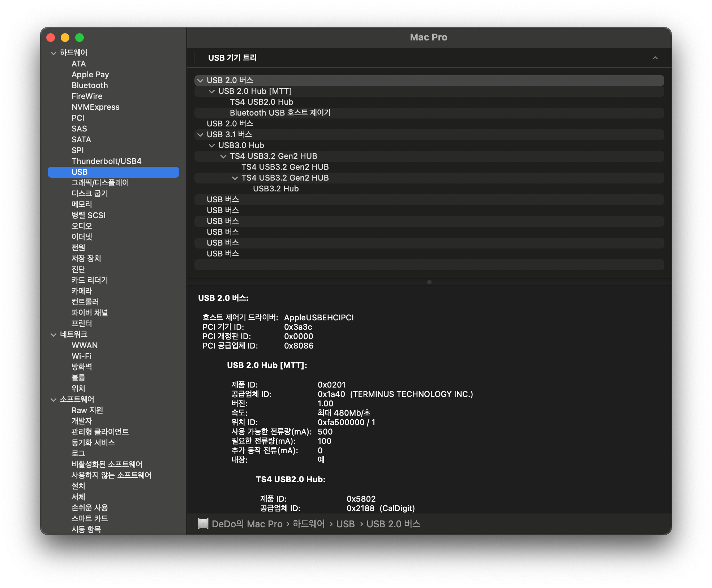Collapse the USB3.0 Hub tree node

[211, 145]
